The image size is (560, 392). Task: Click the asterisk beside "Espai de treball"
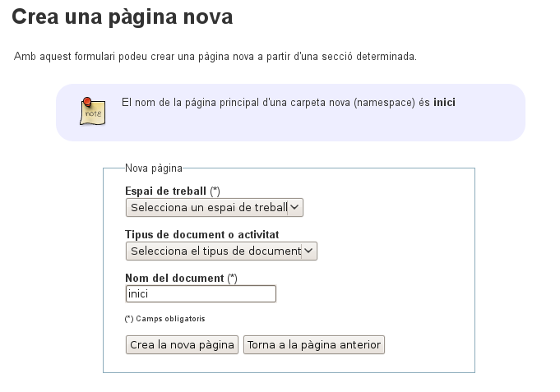click(215, 191)
